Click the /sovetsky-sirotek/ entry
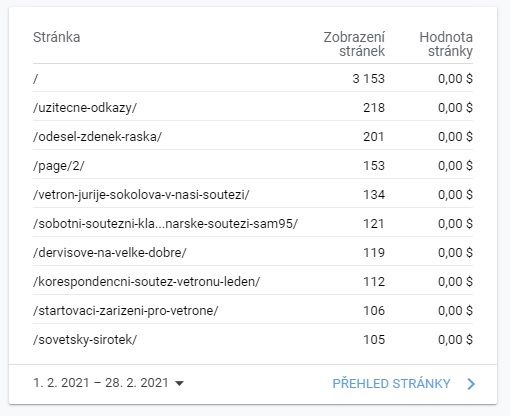This screenshot has height=416, width=510. 253,339
